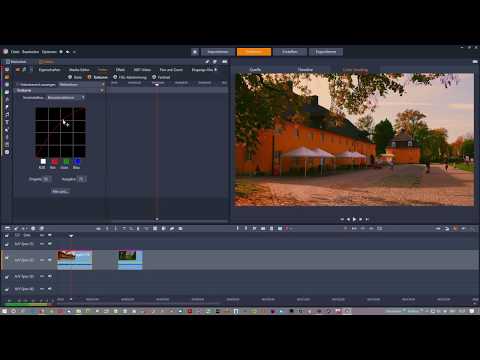
Task: Click the playhead marker at the top of the timeline
Action: click(x=71, y=236)
